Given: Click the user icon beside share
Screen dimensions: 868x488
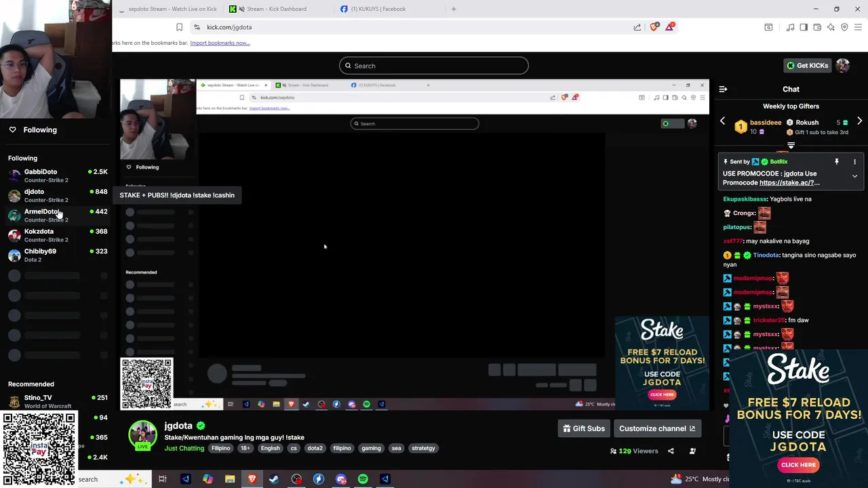Looking at the screenshot, I should [x=692, y=451].
